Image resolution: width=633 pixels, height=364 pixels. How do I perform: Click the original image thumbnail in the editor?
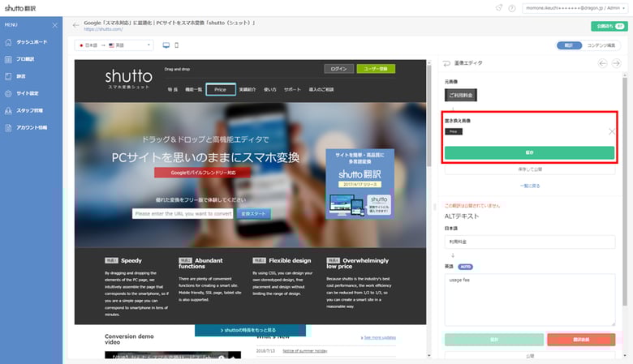461,95
